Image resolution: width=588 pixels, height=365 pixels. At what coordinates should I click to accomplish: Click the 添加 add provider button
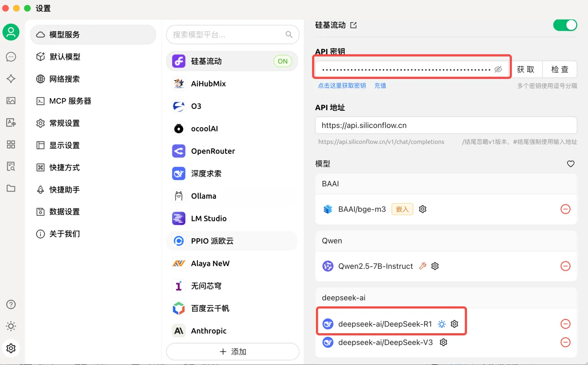[232, 352]
